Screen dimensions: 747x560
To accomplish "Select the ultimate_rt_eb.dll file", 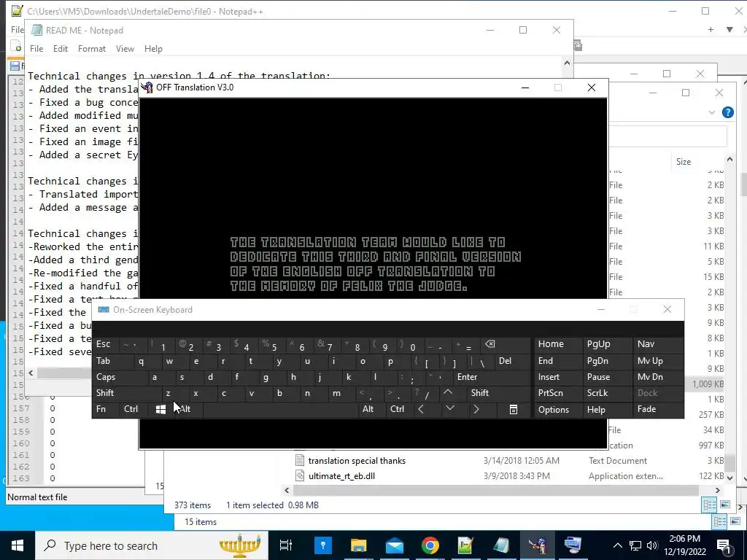I will click(x=341, y=475).
